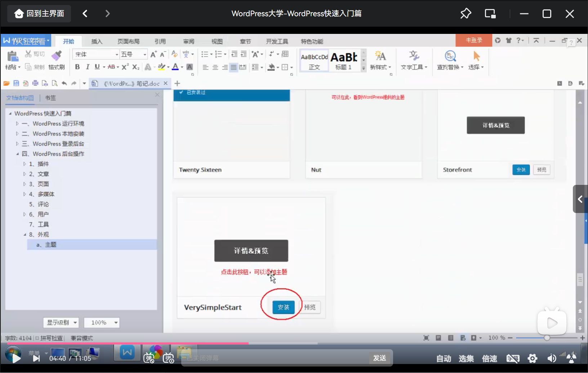Open the 页面布局 ribbon tab
The width and height of the screenshot is (588, 373).
[128, 41]
